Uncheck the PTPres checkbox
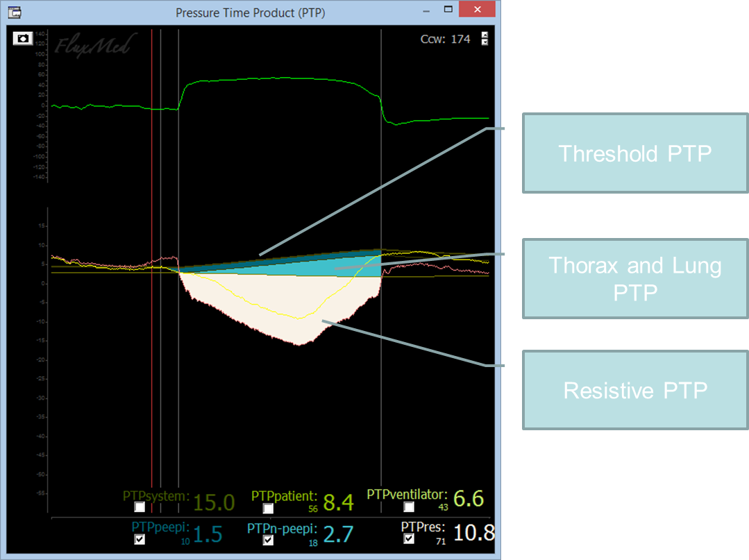Viewport: 749px width, 560px height. coord(409,538)
